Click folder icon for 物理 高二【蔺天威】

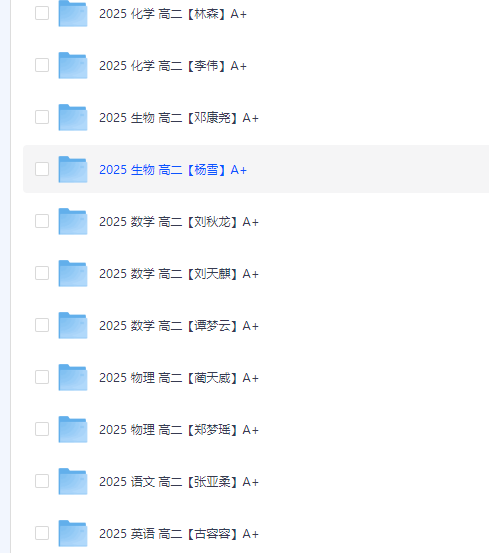(73, 377)
